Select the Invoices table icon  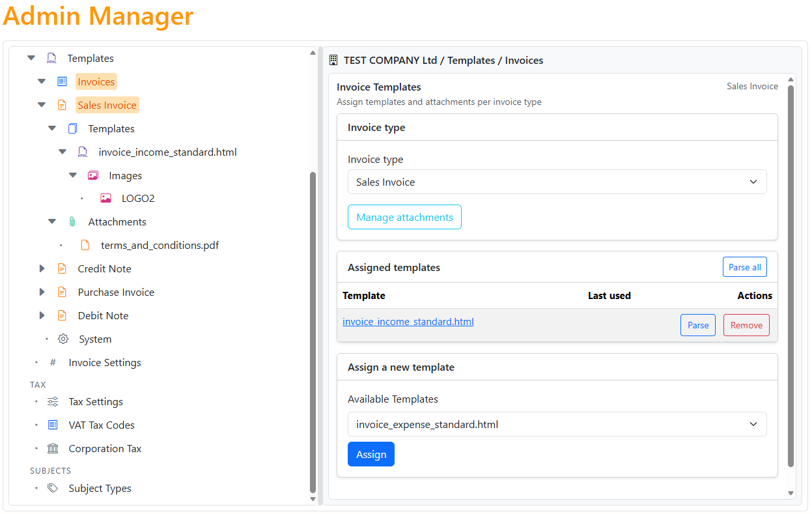pyautogui.click(x=63, y=81)
